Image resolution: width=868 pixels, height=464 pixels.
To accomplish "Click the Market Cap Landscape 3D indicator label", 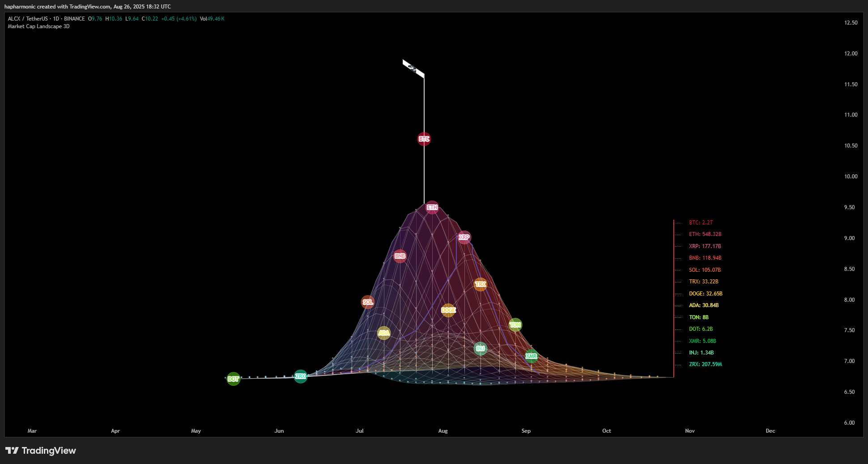I will point(38,26).
